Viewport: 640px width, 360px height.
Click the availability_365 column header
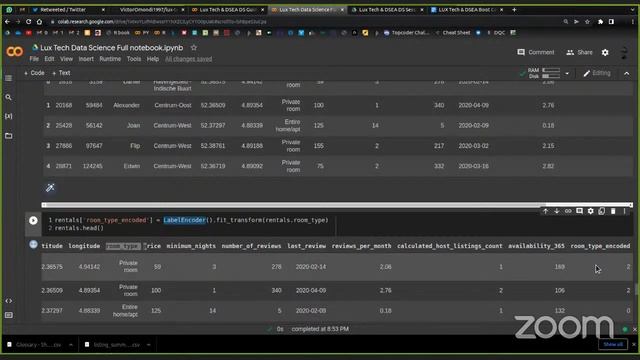536,246
